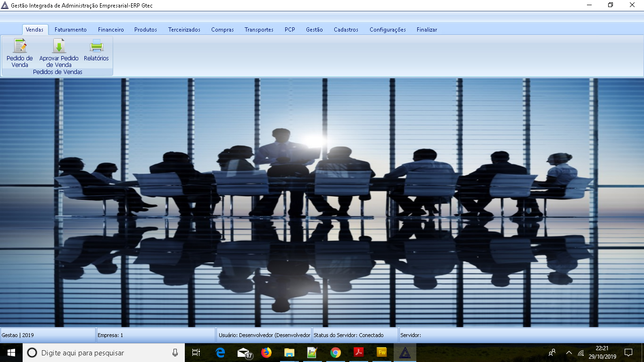Open the notification Action Center
Screen dimensions: 644x362
[x=628, y=353]
